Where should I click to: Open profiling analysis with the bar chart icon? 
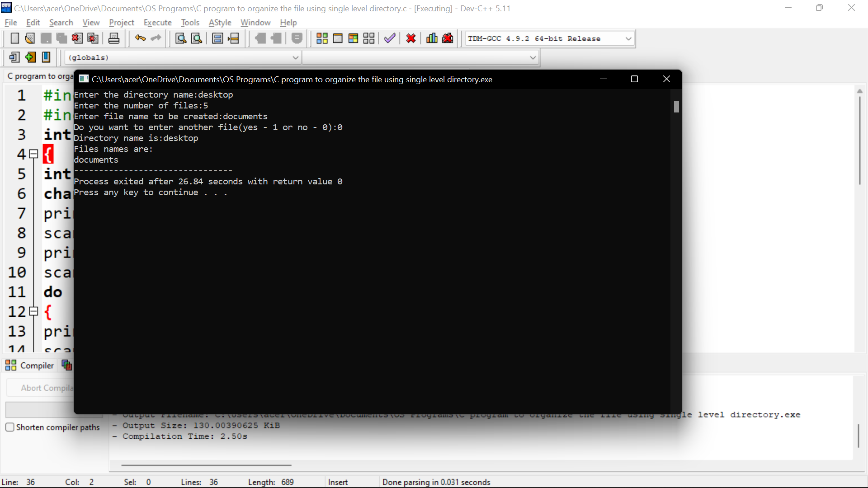click(432, 38)
